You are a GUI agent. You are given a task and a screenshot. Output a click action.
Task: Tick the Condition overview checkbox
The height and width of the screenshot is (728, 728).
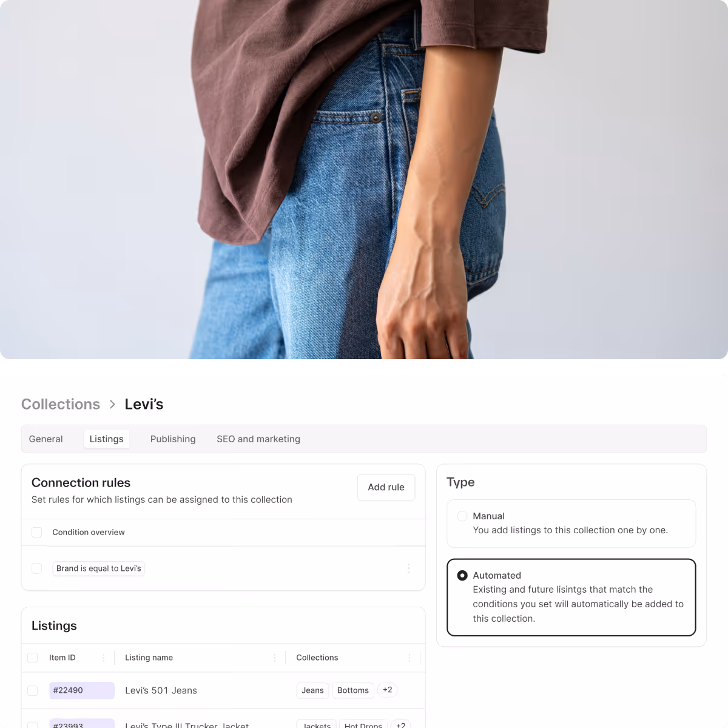[x=36, y=532]
